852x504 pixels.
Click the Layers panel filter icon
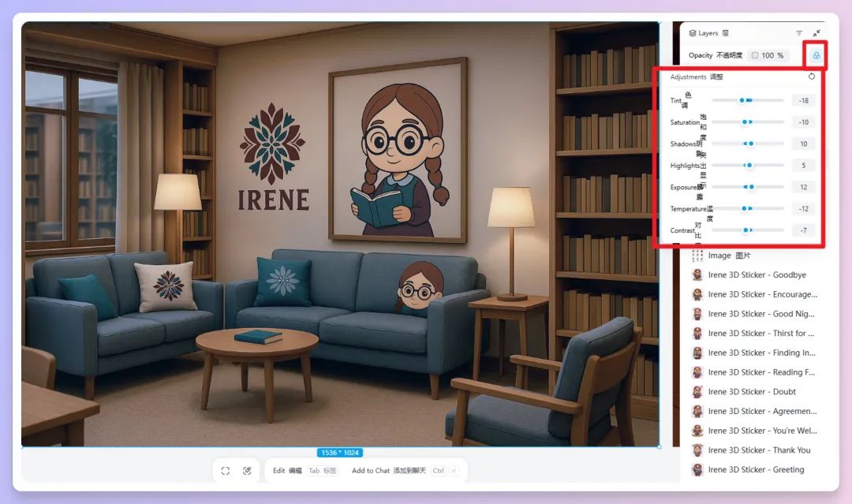798,33
